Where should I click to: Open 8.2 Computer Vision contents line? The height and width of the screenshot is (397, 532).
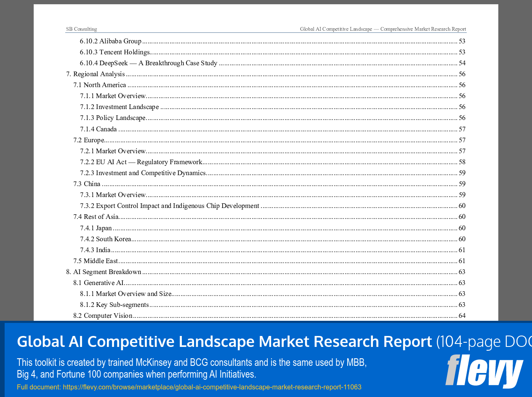tap(103, 315)
